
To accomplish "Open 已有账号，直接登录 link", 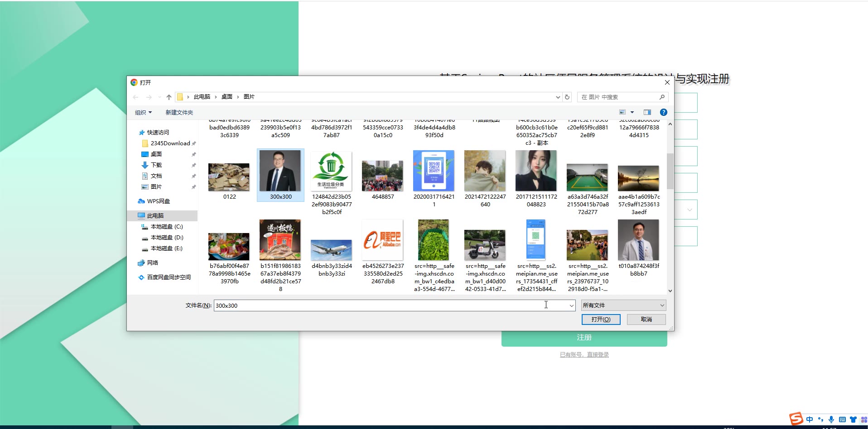I will coord(584,355).
